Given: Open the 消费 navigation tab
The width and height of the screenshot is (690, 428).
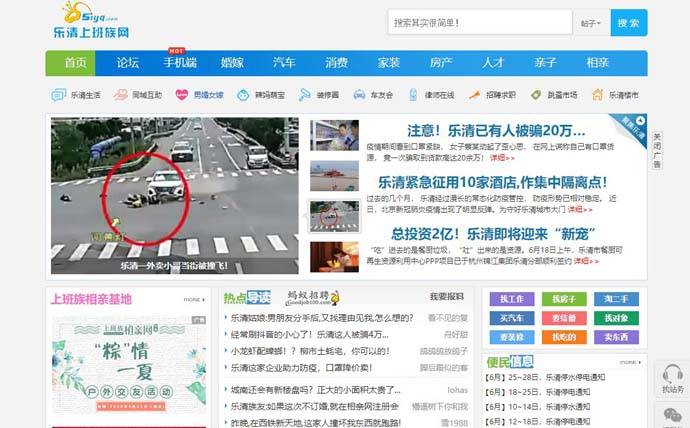Looking at the screenshot, I should [x=337, y=63].
